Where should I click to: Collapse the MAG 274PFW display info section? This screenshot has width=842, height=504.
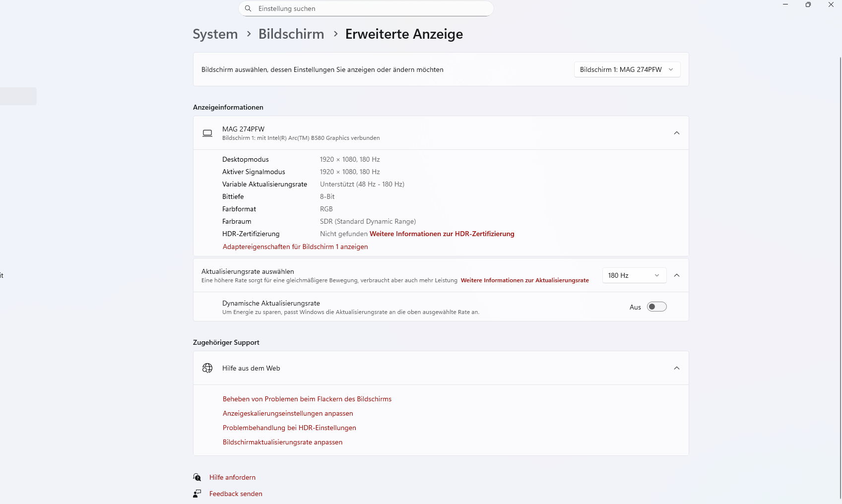[x=677, y=133]
